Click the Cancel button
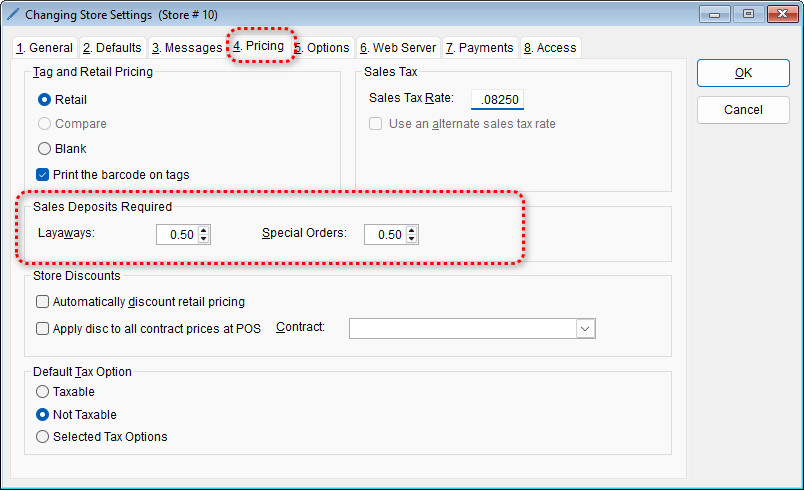Image resolution: width=804 pixels, height=490 pixels. click(742, 109)
